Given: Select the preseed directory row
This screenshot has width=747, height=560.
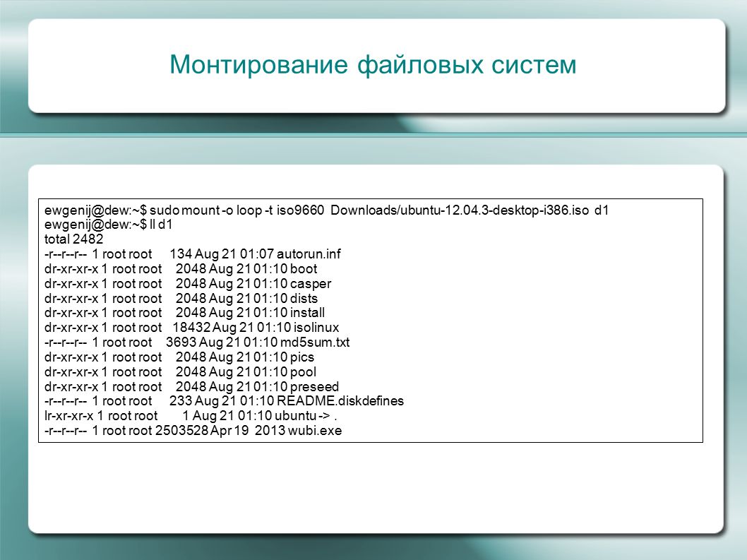Looking at the screenshot, I should click(x=192, y=386).
